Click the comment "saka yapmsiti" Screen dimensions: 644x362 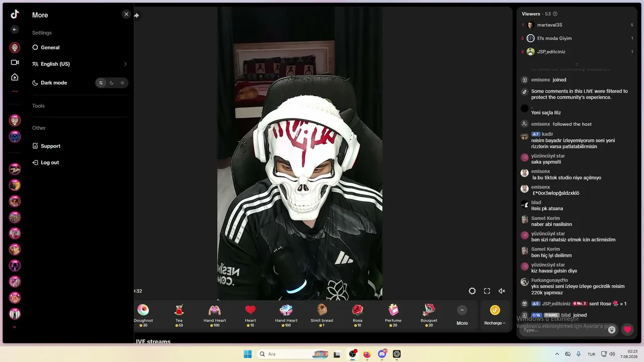(546, 162)
